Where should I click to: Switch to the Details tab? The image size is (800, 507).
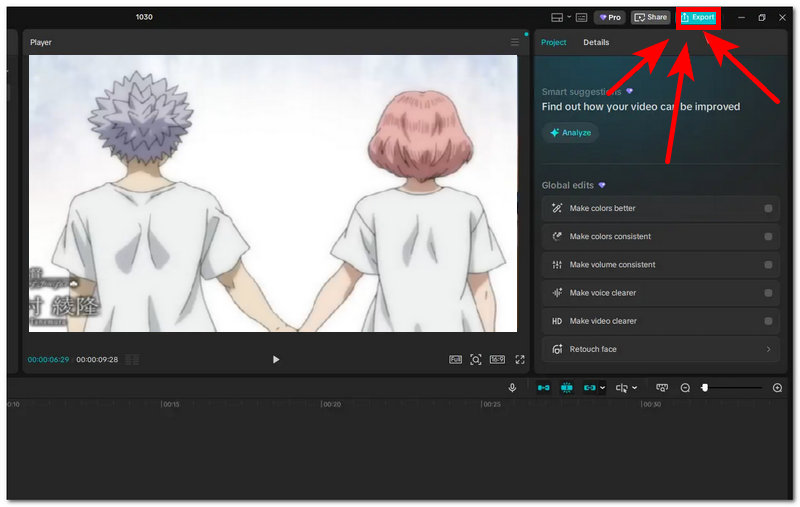(596, 42)
